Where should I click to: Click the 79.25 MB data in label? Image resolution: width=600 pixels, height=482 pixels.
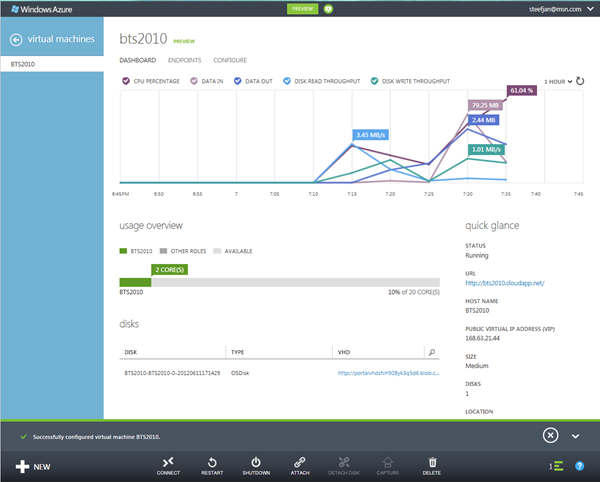(x=485, y=105)
